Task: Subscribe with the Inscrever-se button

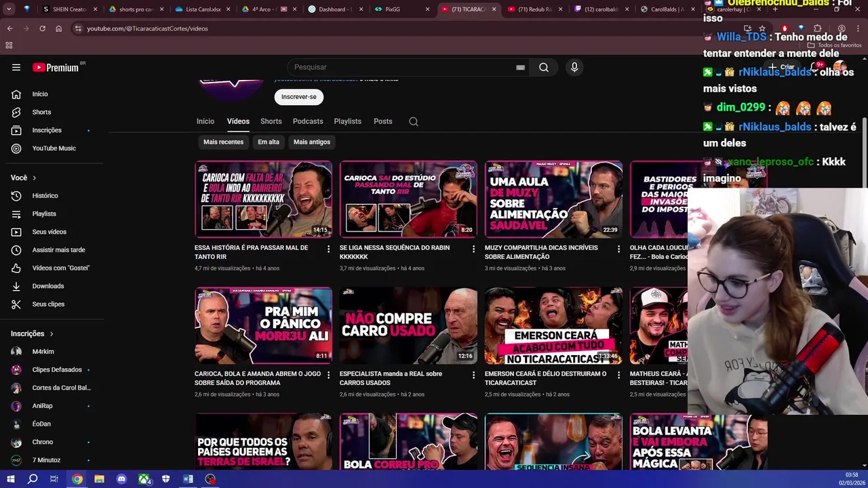Action: tap(299, 97)
